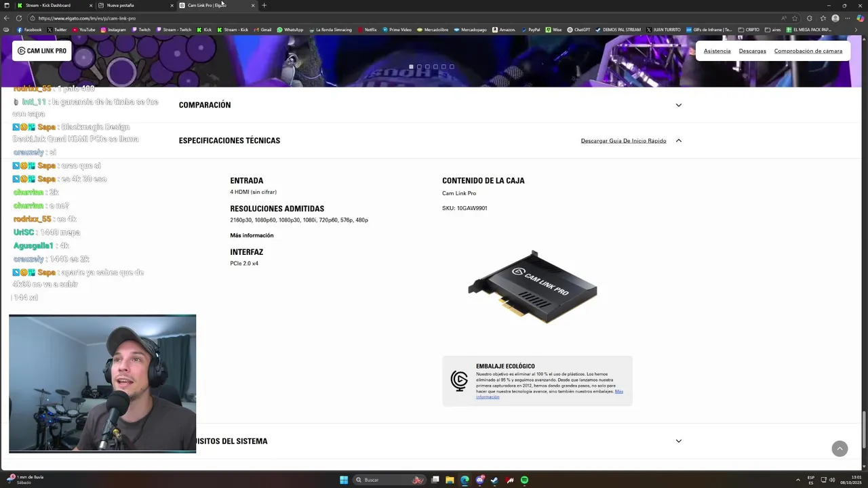Click the webcam overlay of the streamer
868x488 pixels.
pyautogui.click(x=102, y=384)
